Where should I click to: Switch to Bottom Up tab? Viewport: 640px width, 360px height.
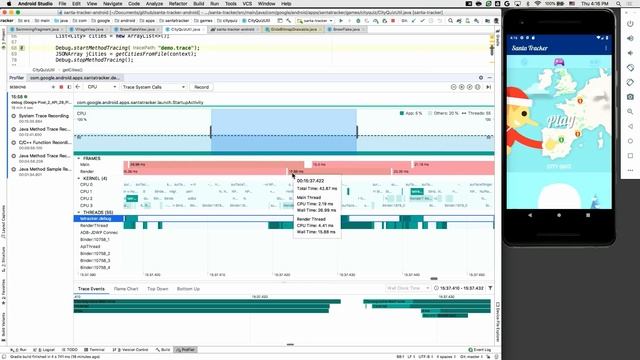188,289
